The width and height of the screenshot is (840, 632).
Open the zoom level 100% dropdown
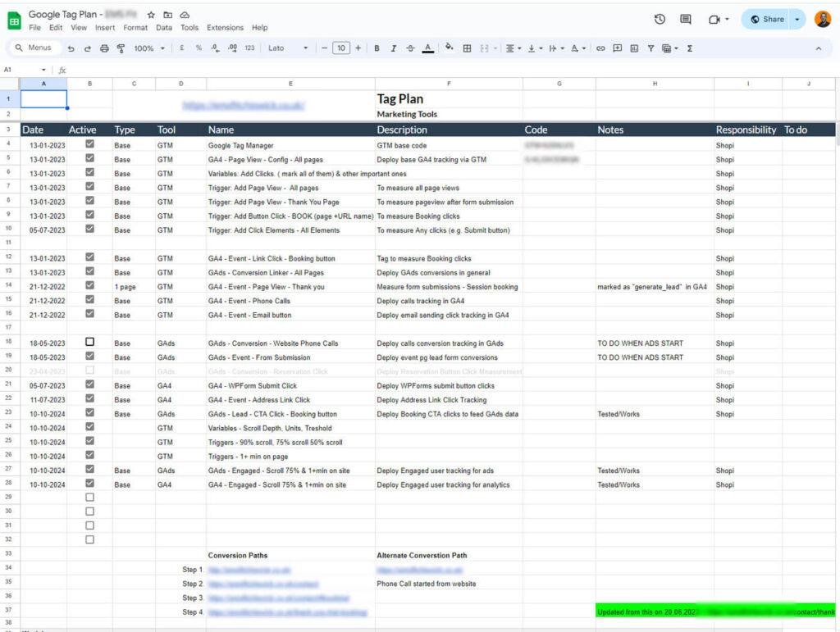(x=149, y=48)
